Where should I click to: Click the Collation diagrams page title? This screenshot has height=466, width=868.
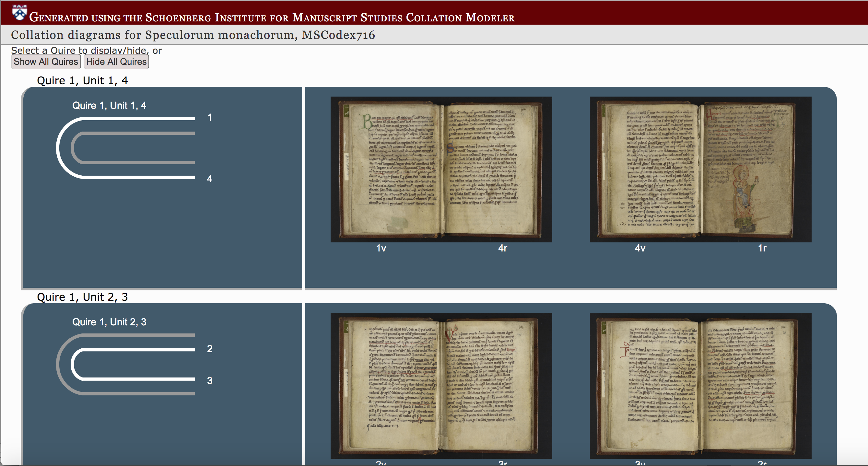click(193, 35)
